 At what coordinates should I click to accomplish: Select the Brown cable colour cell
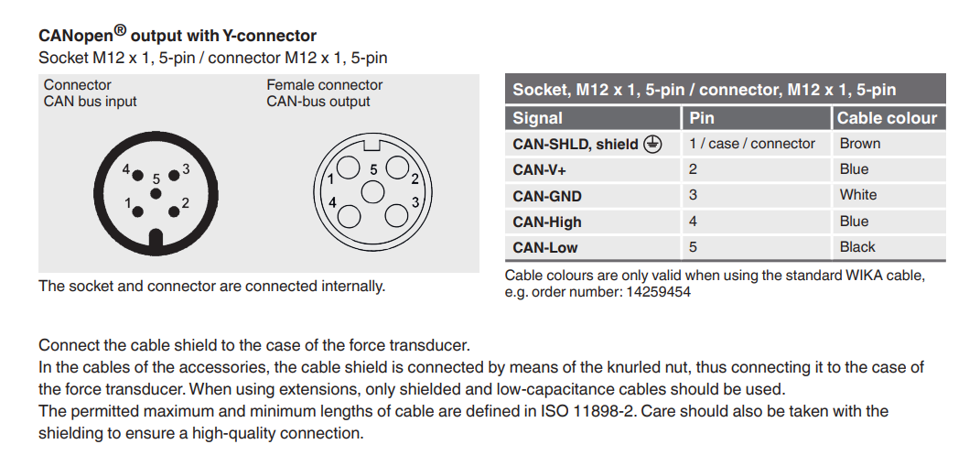(860, 144)
